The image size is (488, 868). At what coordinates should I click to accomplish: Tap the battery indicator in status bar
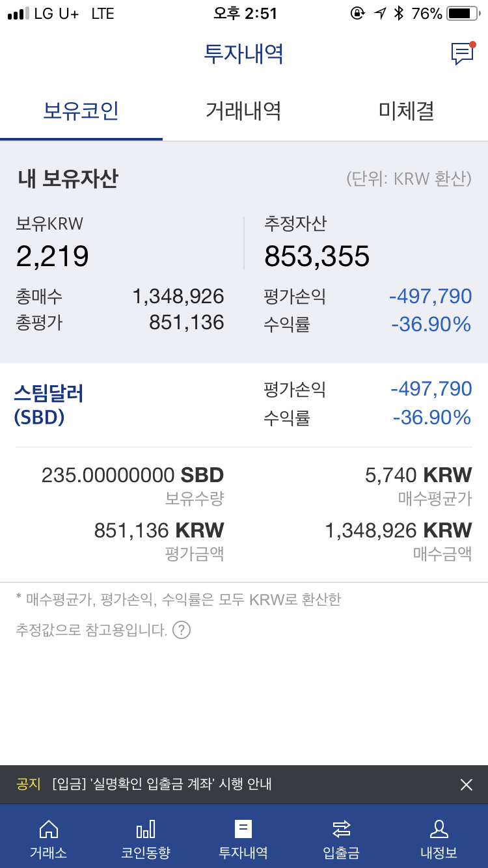pyautogui.click(x=462, y=13)
